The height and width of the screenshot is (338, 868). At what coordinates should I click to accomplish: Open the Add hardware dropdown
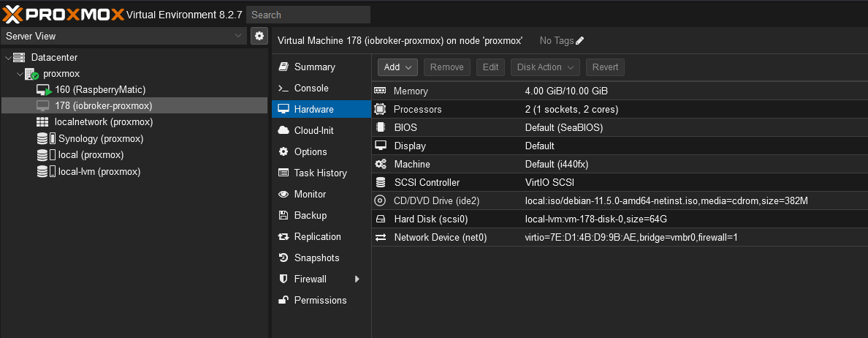(397, 67)
